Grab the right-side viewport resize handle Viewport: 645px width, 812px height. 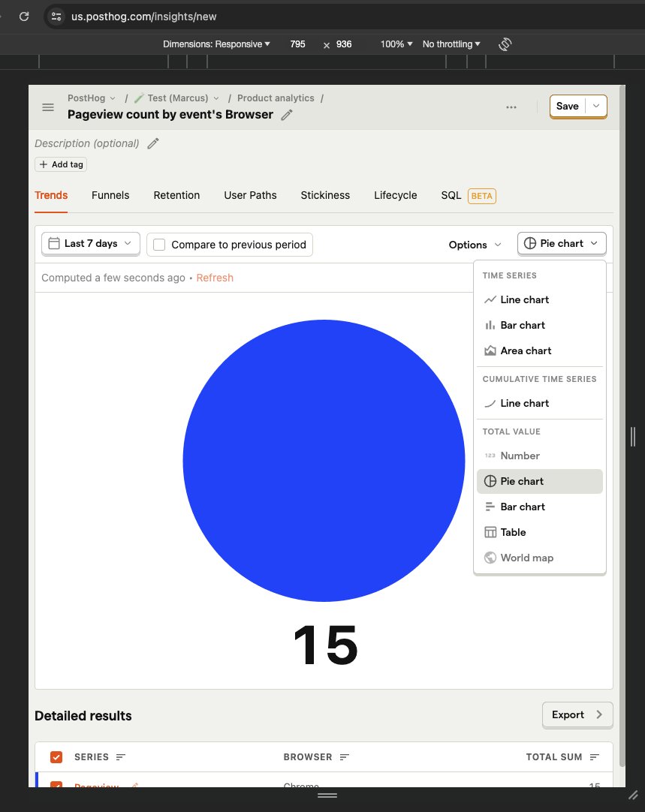(632, 437)
